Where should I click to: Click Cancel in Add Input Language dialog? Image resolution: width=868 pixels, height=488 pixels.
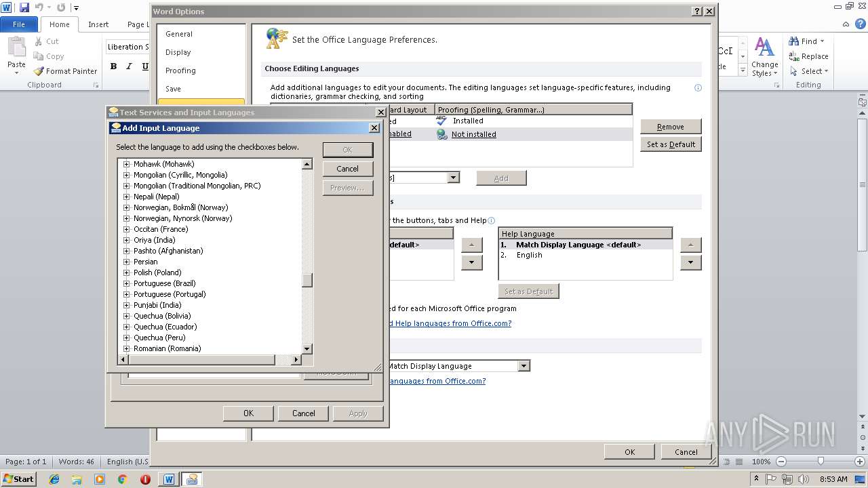[348, 169]
